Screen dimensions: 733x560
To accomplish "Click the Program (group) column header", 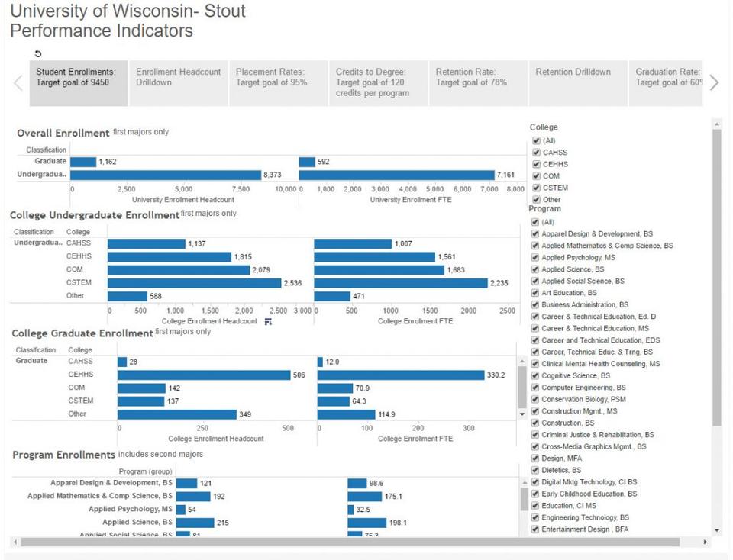I will [x=145, y=471].
